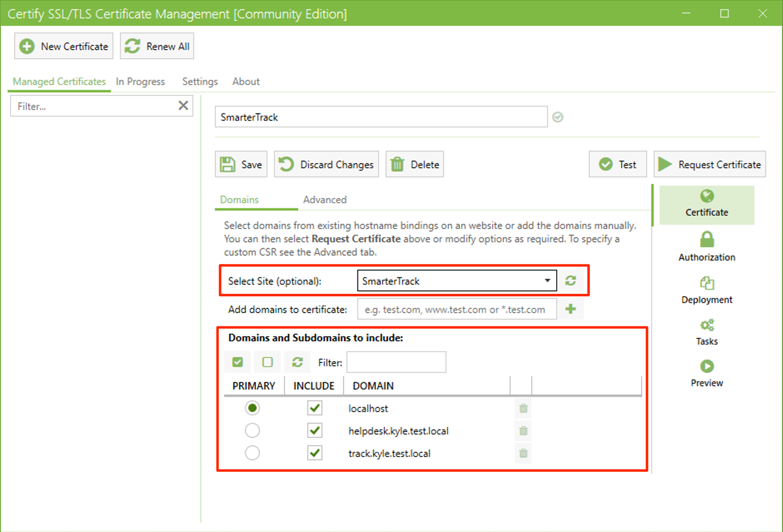The height and width of the screenshot is (532, 783).
Task: Open the About tab
Action: point(246,82)
